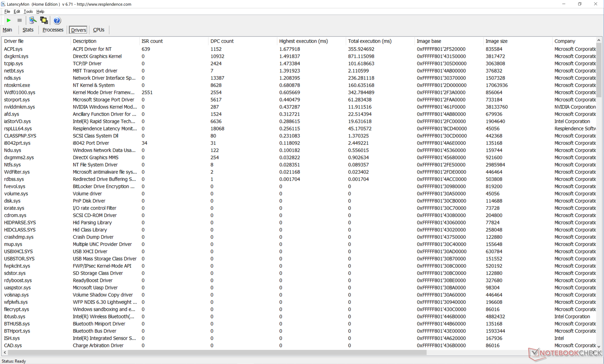
Task: Select the dxgkrnl.sys driver row
Action: click(16, 56)
